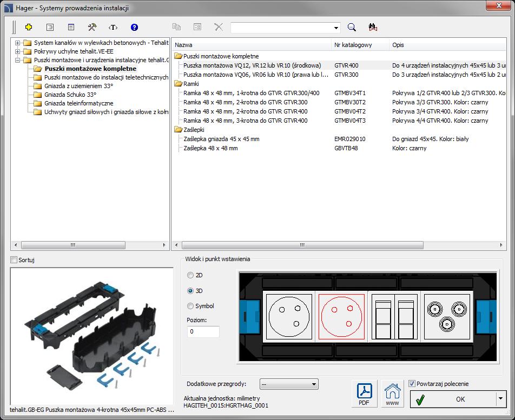The height and width of the screenshot is (420, 515).
Task: Click the greyed-out copy pages icon
Action: 177,27
